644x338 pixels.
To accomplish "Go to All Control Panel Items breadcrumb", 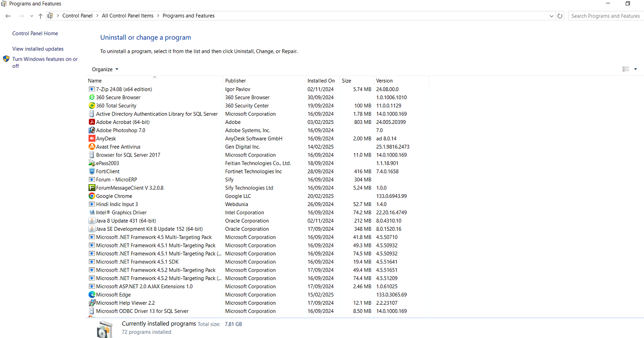I will click(x=128, y=16).
